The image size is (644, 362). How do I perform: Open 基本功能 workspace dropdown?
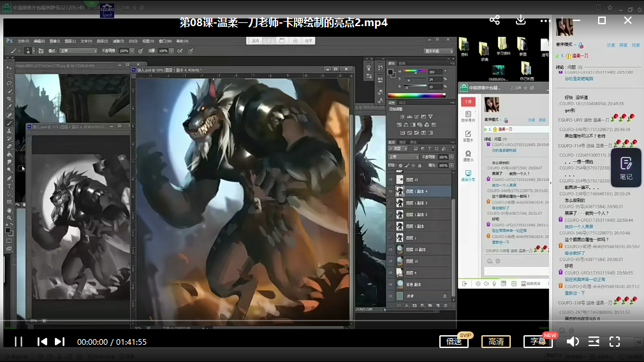click(438, 51)
